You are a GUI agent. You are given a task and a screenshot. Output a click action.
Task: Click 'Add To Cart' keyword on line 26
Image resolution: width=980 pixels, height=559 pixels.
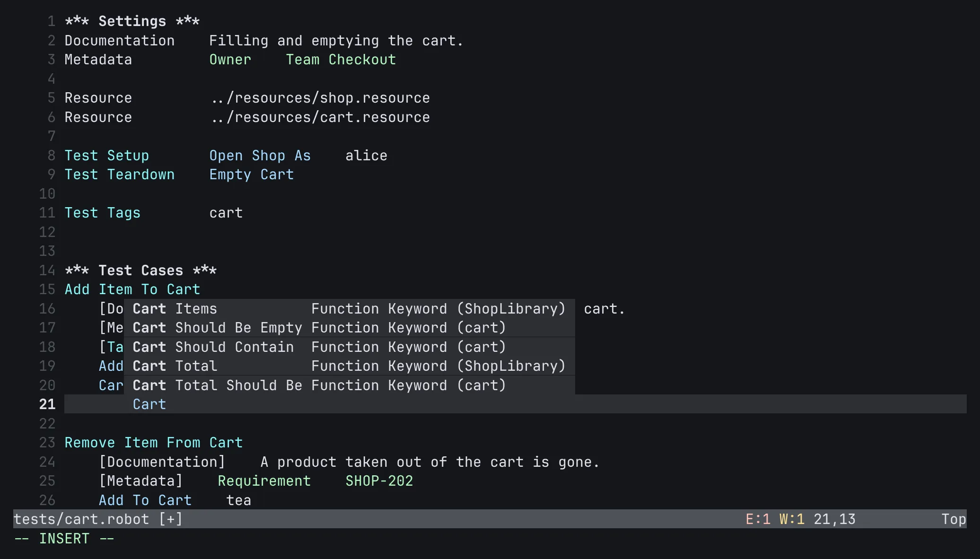point(145,500)
